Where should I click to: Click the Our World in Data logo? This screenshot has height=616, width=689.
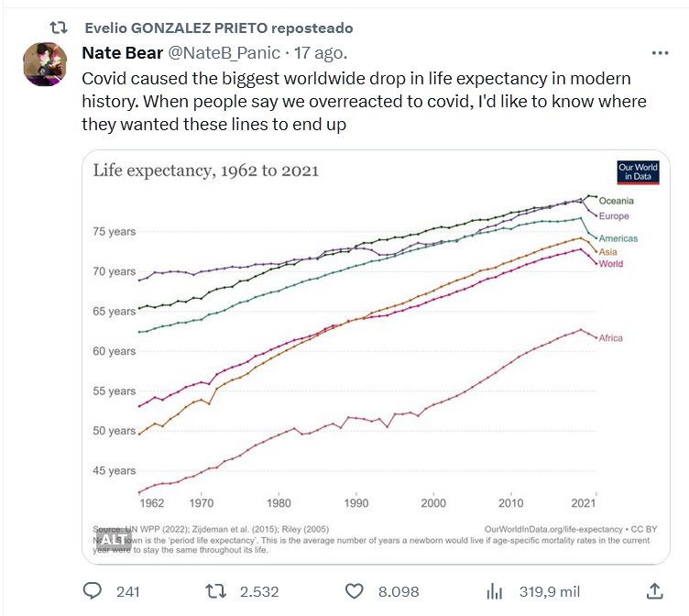pos(638,172)
